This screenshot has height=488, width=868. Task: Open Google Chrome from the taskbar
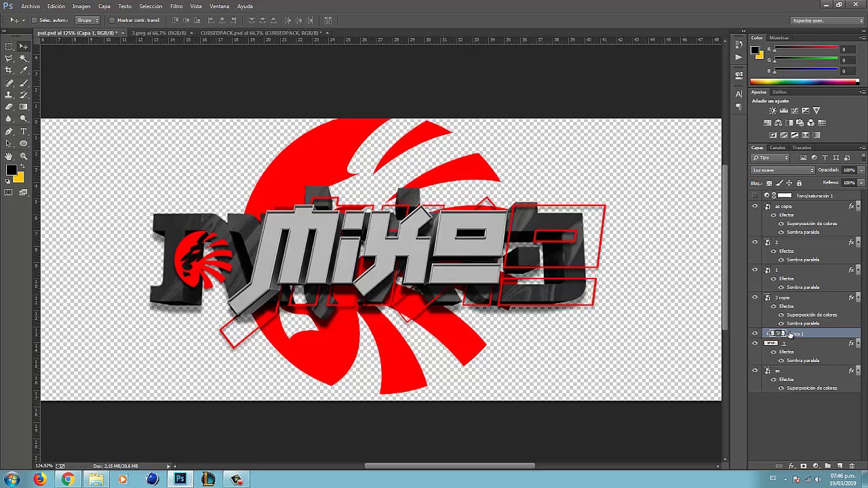pos(68,479)
